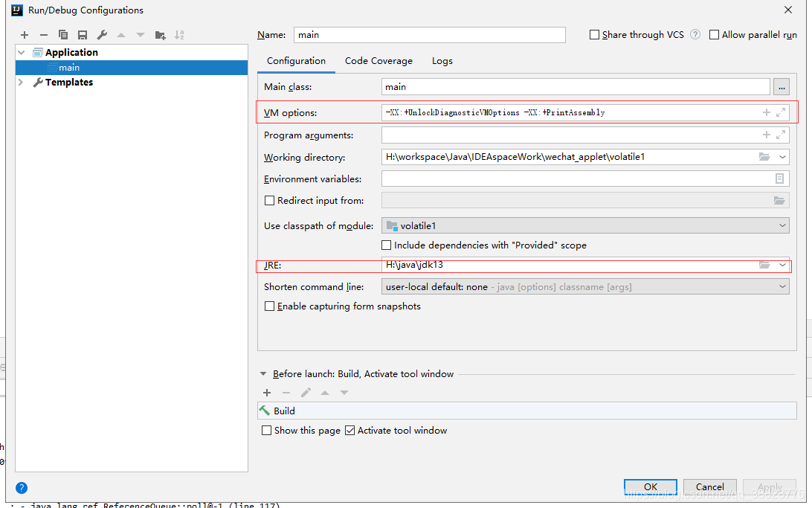The width and height of the screenshot is (812, 508).
Task: Open working directory dropdown arrow
Action: coord(782,156)
